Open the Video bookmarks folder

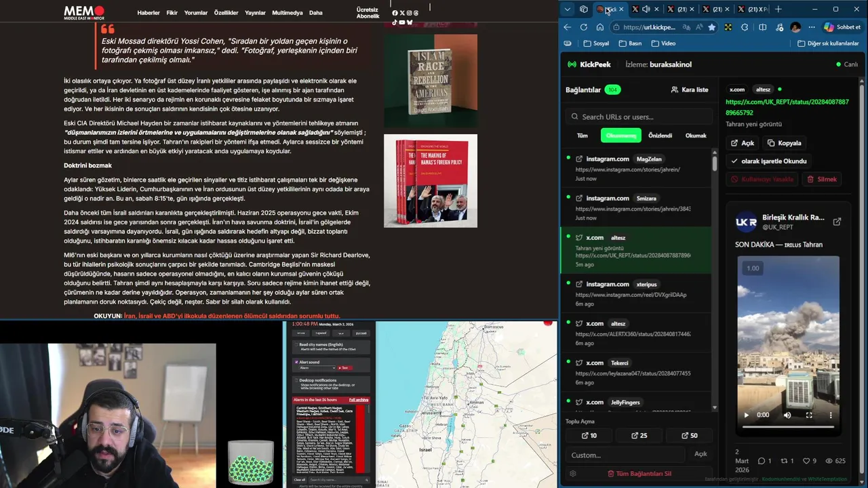pos(663,43)
